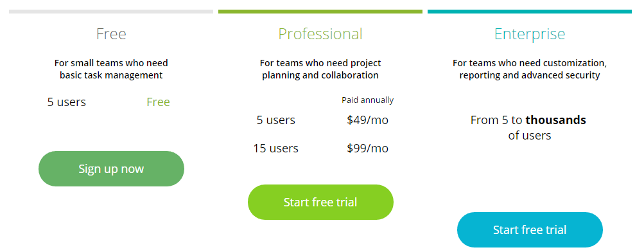The image size is (644, 252).
Task: Click the teal bar above Enterprise
Action: click(x=530, y=12)
